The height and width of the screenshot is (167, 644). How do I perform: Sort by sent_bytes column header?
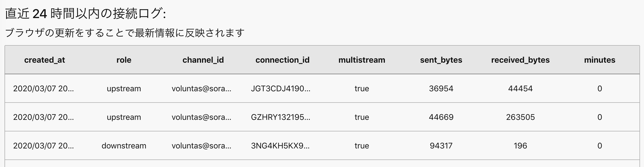(x=441, y=60)
